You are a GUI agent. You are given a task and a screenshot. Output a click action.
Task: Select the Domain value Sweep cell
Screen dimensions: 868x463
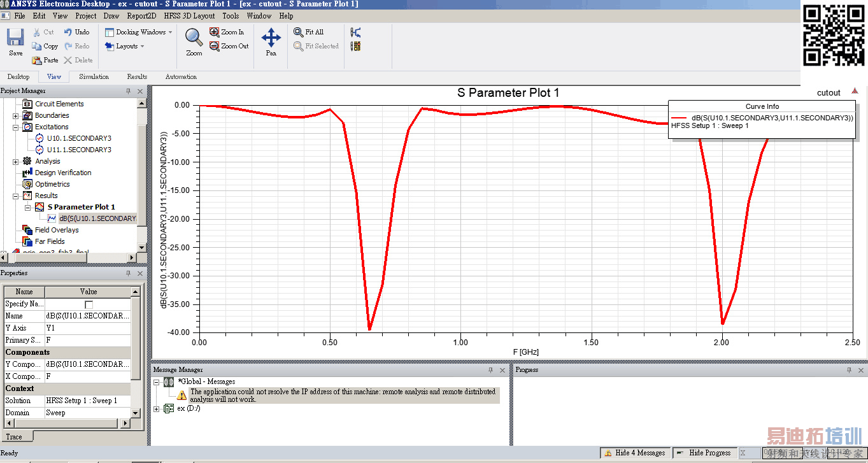[88, 413]
